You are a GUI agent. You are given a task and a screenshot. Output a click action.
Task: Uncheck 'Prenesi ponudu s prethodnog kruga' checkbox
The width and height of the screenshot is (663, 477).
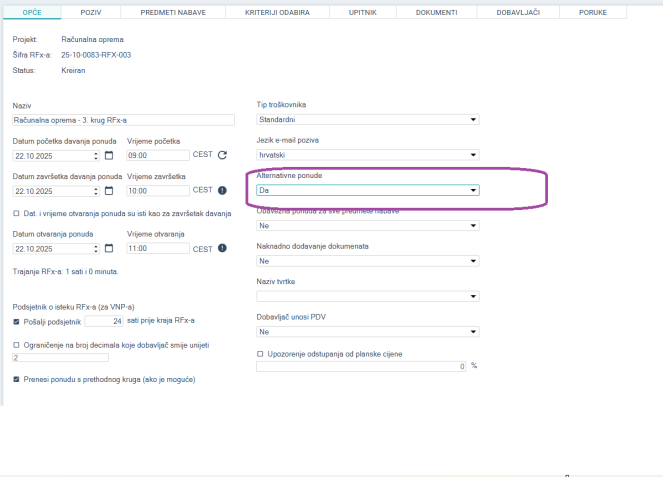point(16,380)
